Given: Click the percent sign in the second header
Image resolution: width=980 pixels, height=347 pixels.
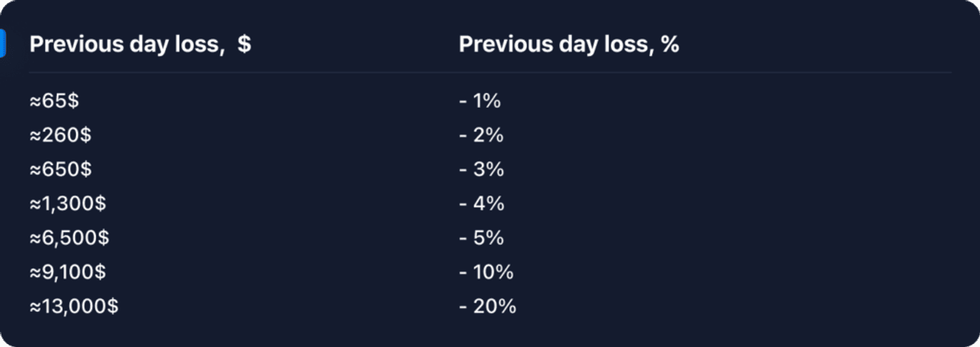Looking at the screenshot, I should [670, 44].
